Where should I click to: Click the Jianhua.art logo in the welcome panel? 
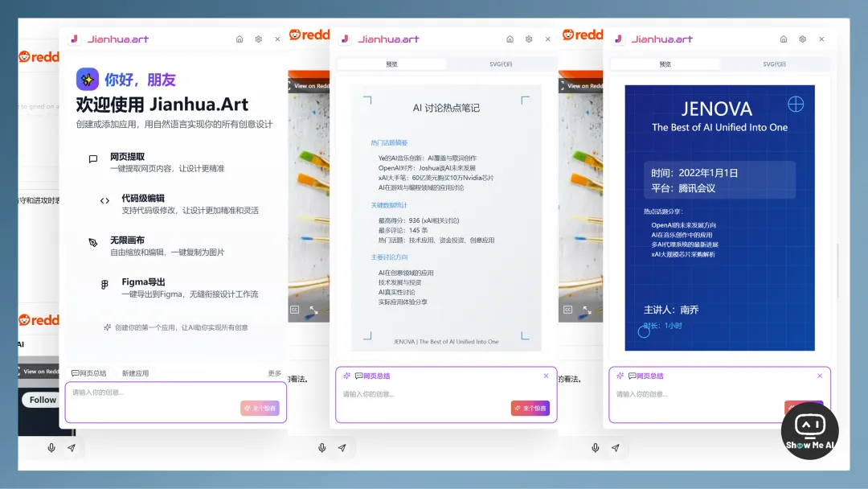coord(109,39)
